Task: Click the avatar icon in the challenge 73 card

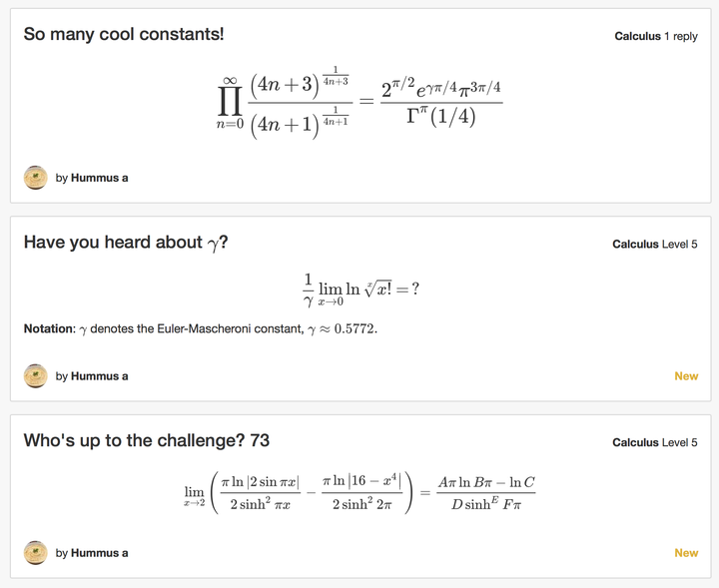Action: pos(35,552)
